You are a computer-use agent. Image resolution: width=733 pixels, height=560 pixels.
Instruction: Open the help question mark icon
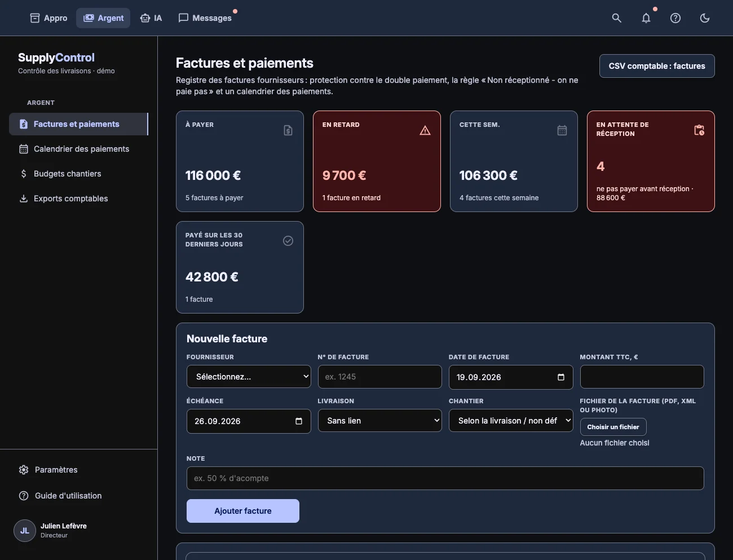(x=675, y=18)
